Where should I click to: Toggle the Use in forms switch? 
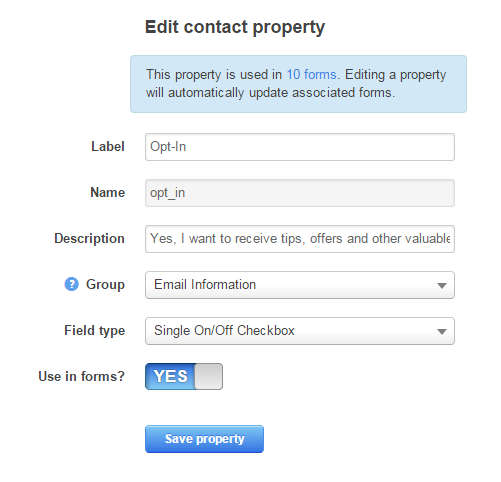click(184, 376)
